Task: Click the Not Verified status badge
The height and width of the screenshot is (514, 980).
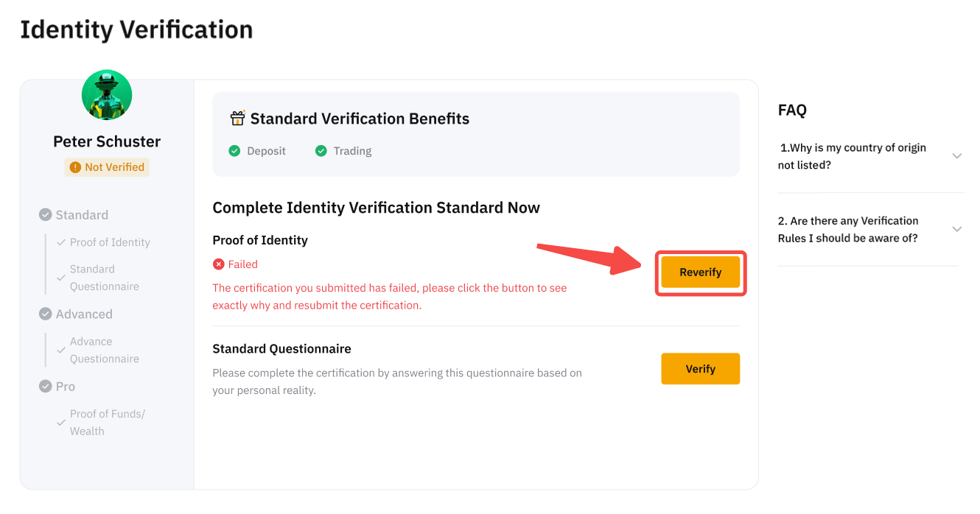Action: pyautogui.click(x=107, y=167)
